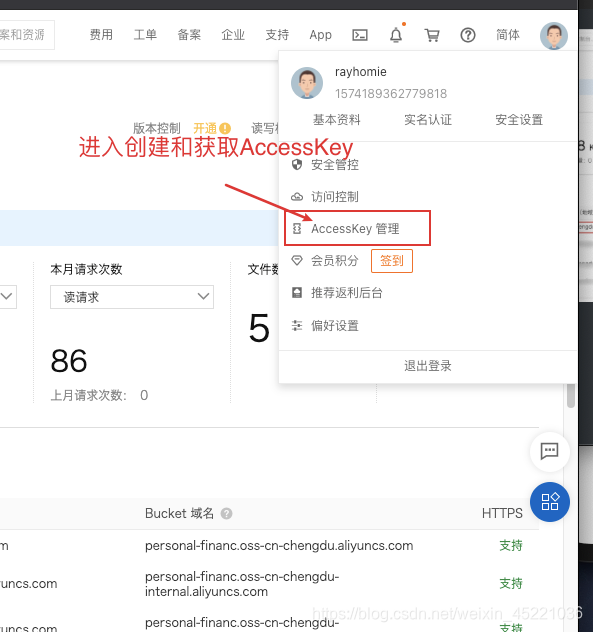Open the 费用 menu
This screenshot has height=632, width=593.
101,35
